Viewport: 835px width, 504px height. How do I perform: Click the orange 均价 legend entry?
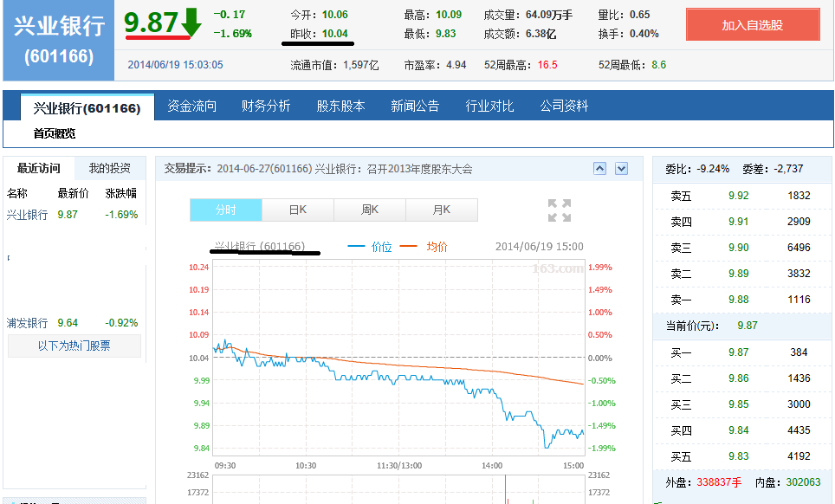pyautogui.click(x=424, y=247)
